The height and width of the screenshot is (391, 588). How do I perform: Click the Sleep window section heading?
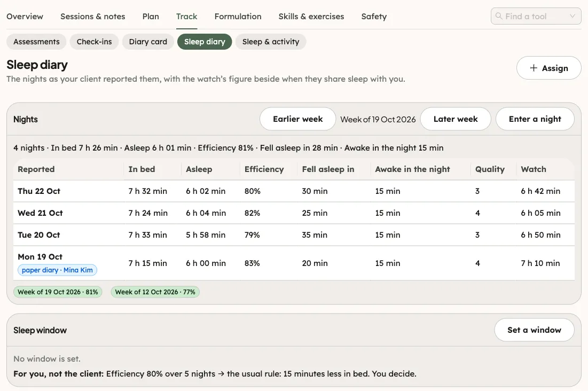(40, 330)
